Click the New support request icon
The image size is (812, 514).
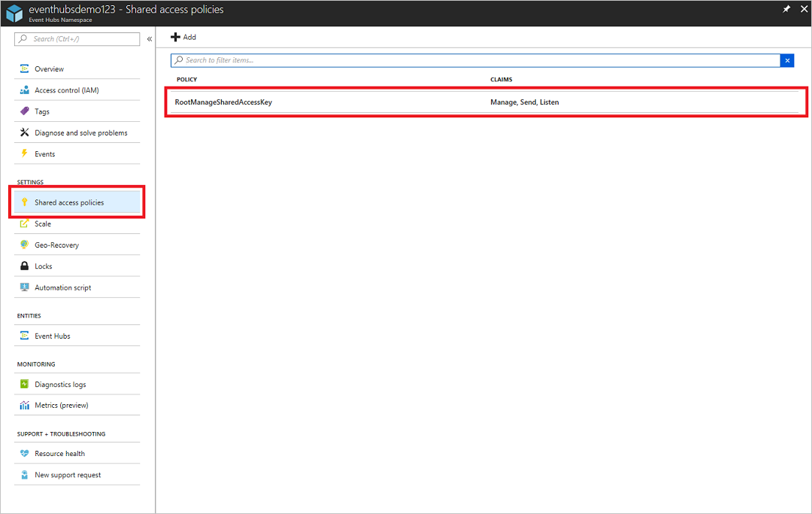[24, 475]
